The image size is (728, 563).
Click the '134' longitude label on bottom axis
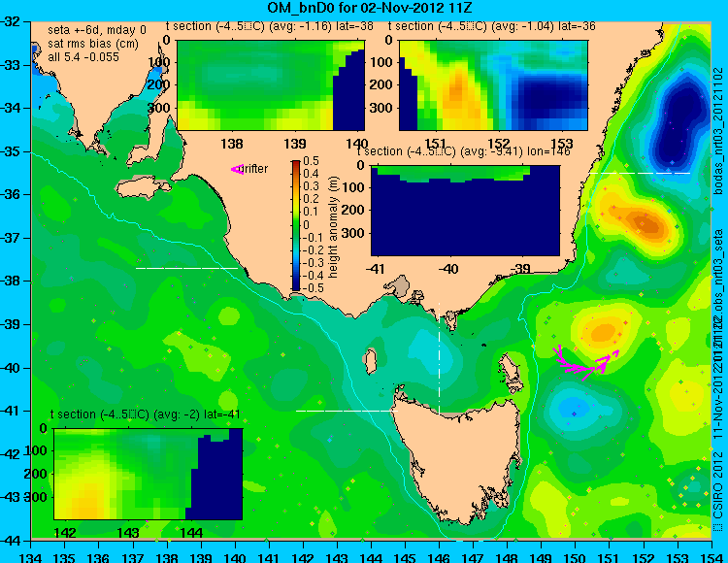pyautogui.click(x=31, y=557)
